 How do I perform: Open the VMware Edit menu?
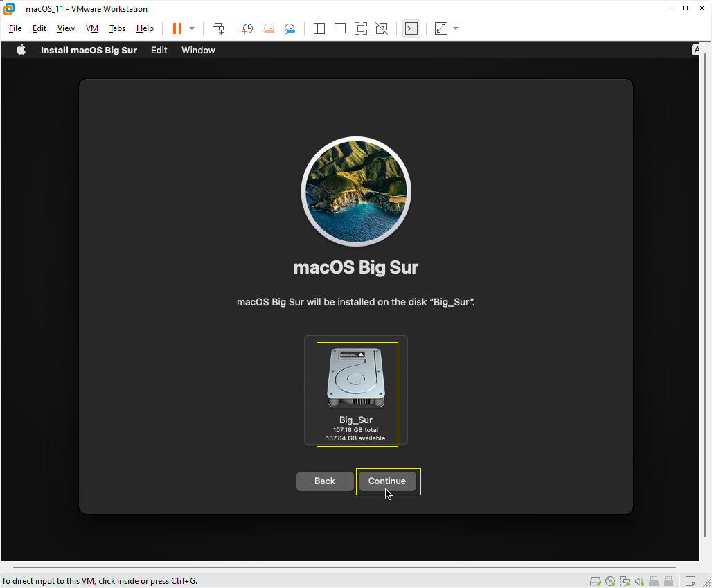tap(39, 28)
